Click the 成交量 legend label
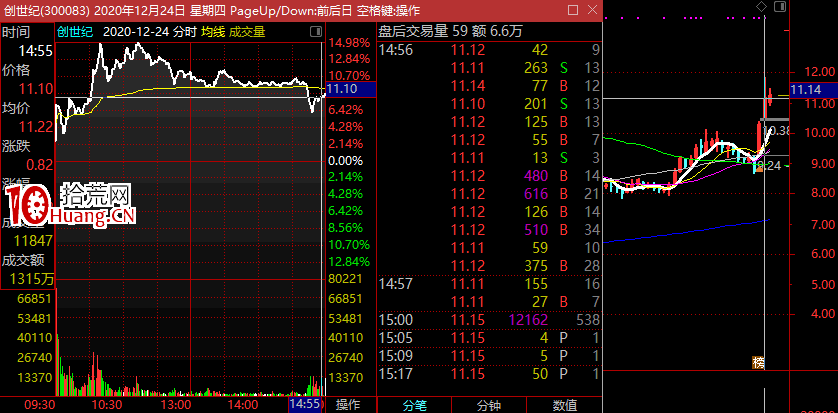Screen dimensions: 838x413 click(x=247, y=32)
